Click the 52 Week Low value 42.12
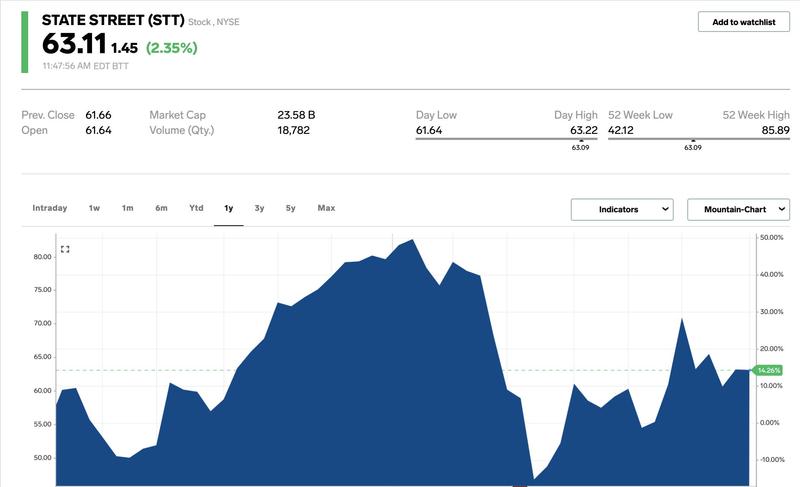 pyautogui.click(x=621, y=131)
